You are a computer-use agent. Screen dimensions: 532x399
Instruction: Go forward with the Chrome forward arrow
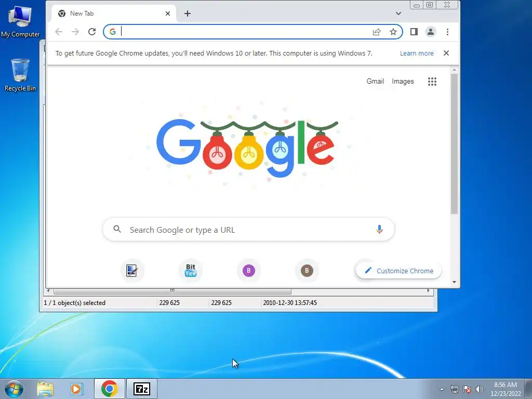(x=75, y=32)
